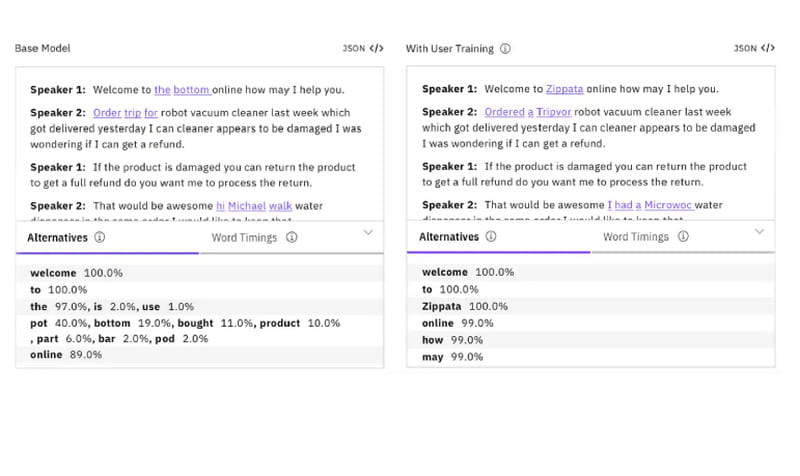This screenshot has width=800, height=476.
Task: Click the 'Order trip for' highlighted phrase
Action: (x=125, y=113)
